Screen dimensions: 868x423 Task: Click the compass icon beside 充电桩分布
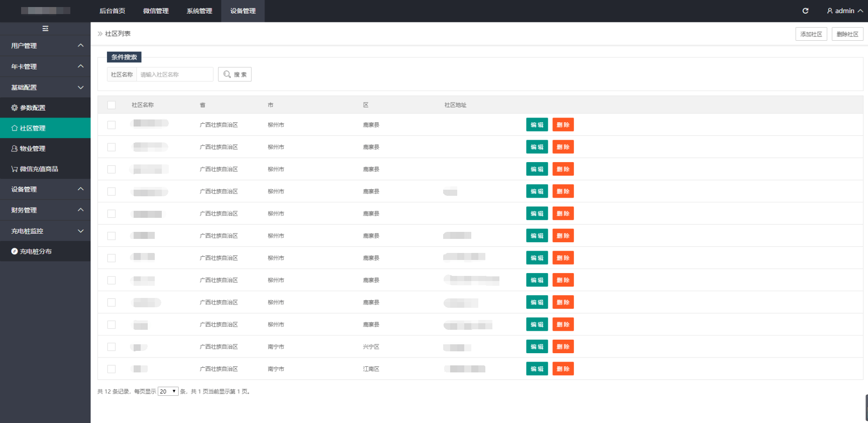(x=15, y=252)
